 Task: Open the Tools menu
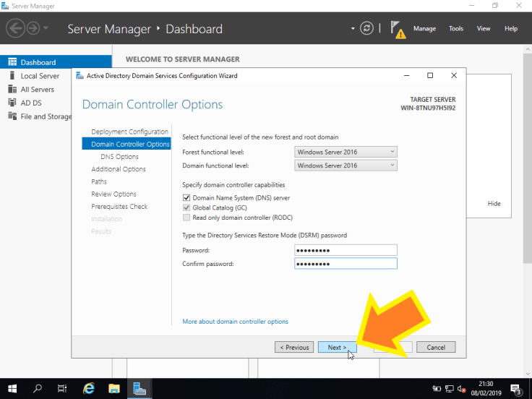coord(456,29)
